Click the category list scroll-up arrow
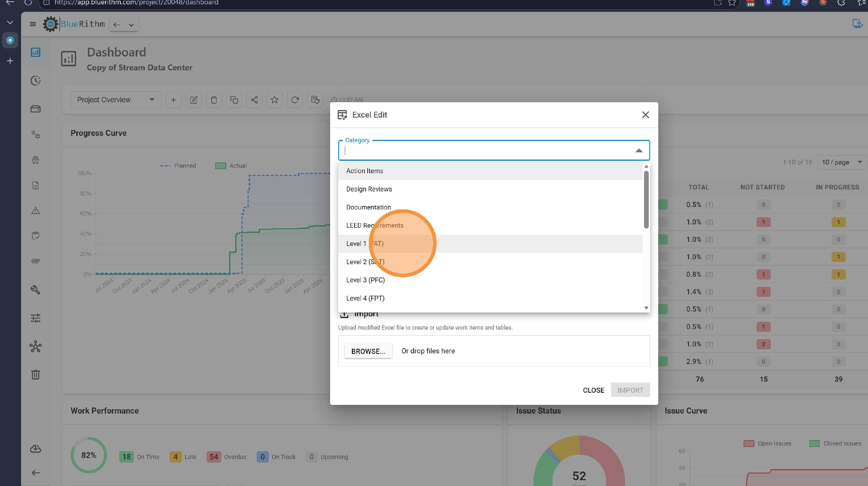Viewport: 868px width, 486px height. click(x=646, y=166)
